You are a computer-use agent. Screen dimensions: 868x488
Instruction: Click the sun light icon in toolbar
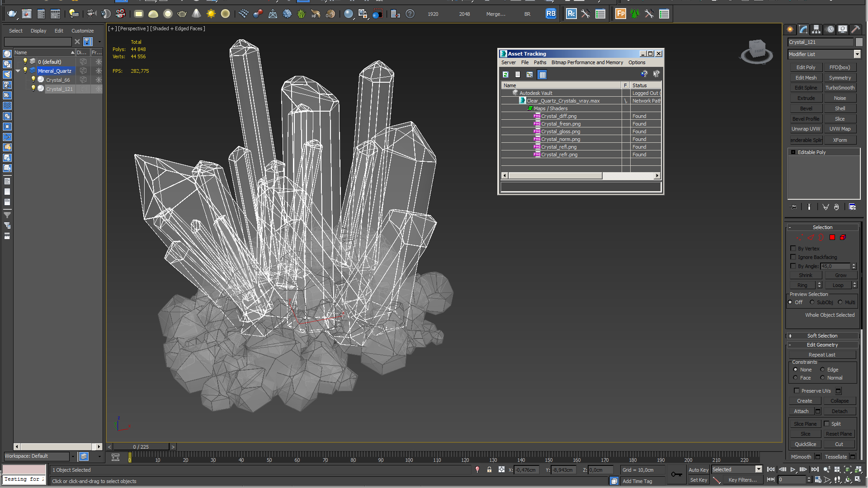coord(211,14)
